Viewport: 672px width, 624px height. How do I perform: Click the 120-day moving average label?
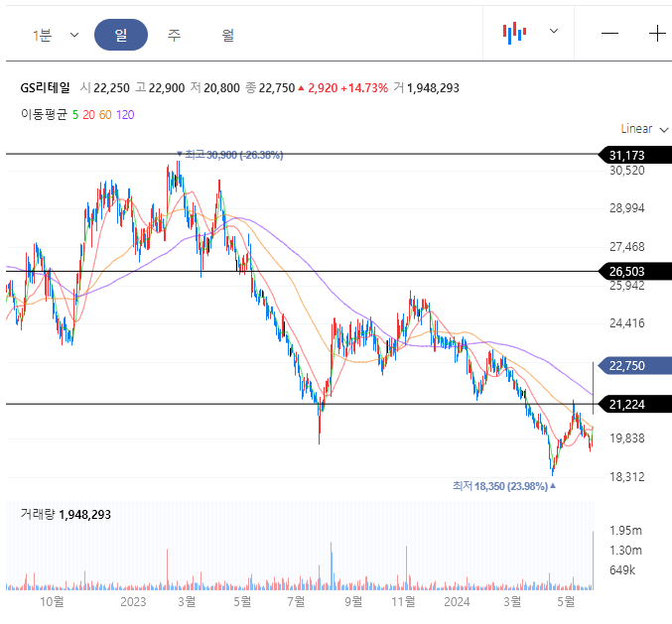pyautogui.click(x=125, y=115)
